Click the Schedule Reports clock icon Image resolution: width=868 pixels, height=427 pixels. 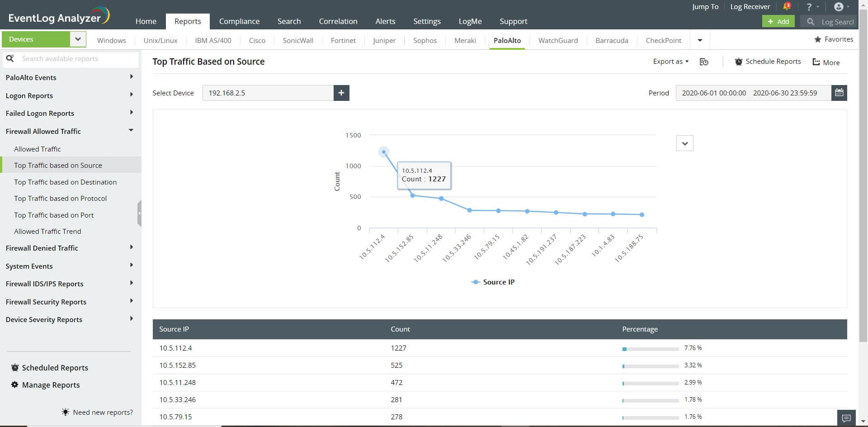click(738, 62)
